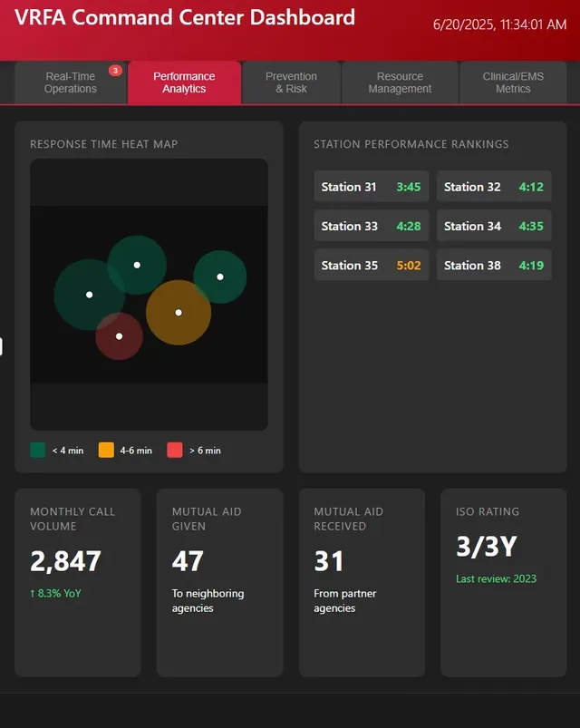Click the orange heat map circle
580x728 pixels.
tap(179, 313)
